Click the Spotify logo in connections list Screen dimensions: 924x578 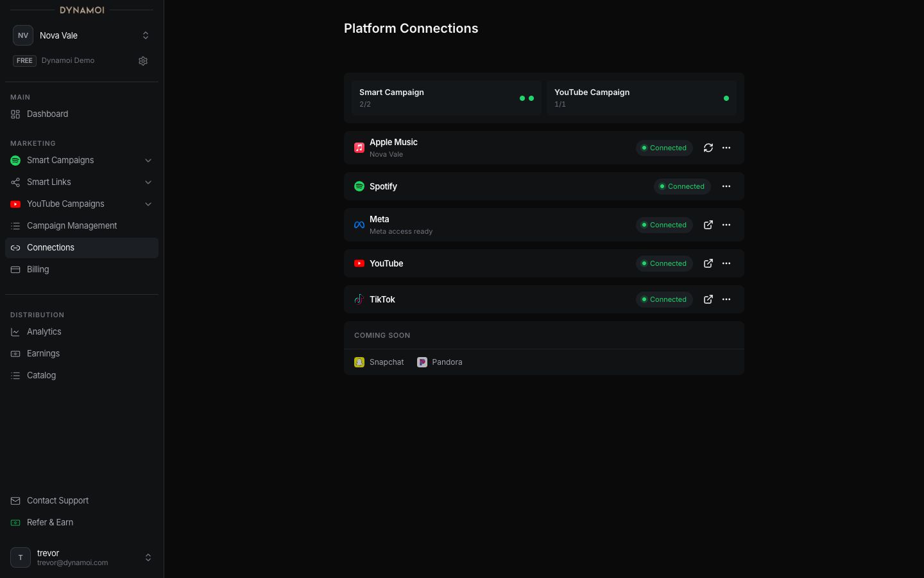click(359, 186)
